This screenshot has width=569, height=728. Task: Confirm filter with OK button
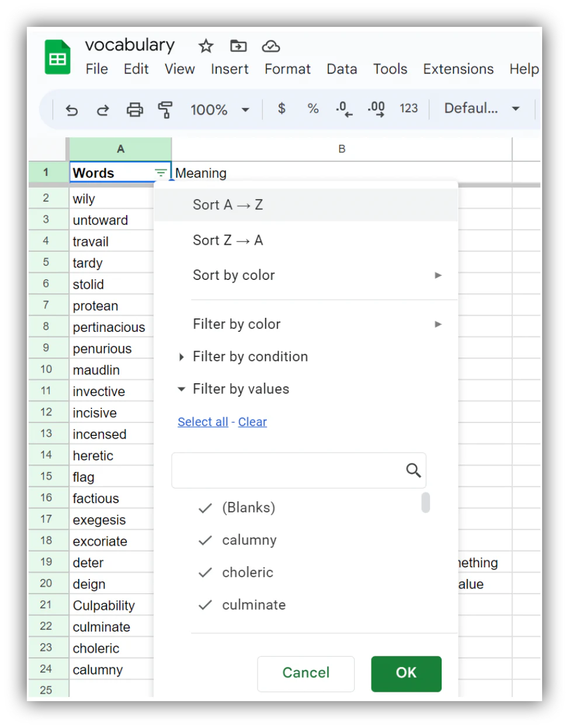tap(406, 674)
